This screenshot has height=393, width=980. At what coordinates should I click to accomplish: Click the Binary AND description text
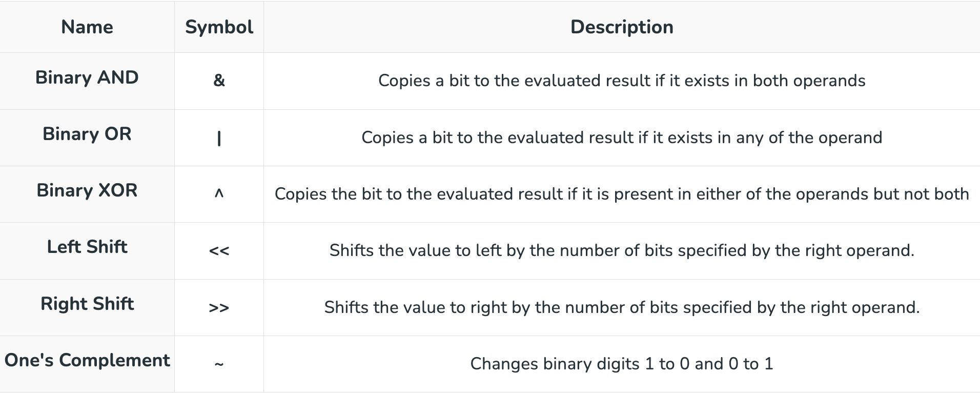[x=621, y=81]
